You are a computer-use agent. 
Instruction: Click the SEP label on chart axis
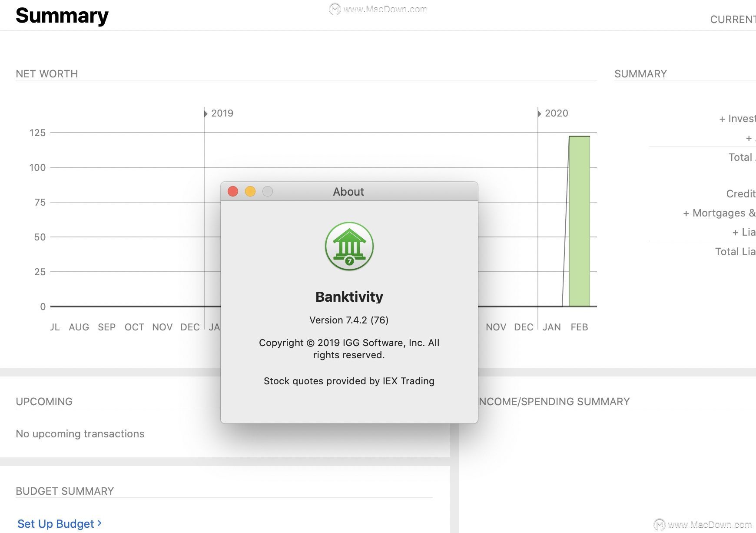click(x=107, y=327)
